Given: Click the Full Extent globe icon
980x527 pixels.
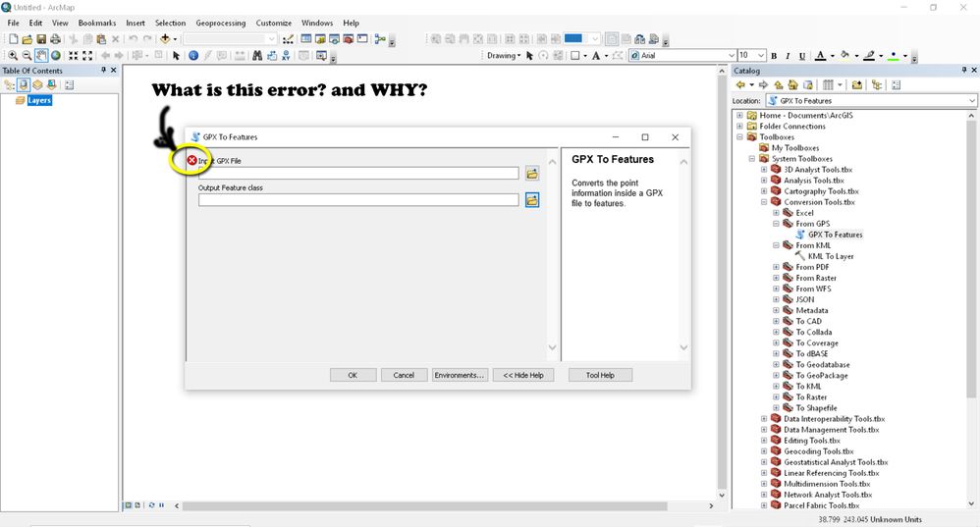Looking at the screenshot, I should coord(56,56).
